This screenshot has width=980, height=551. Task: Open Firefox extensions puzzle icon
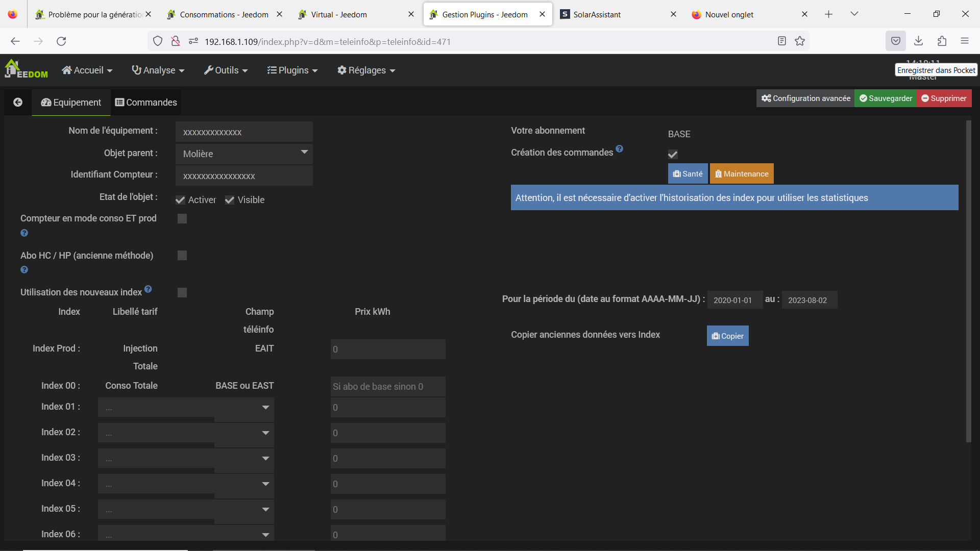pos(942,41)
